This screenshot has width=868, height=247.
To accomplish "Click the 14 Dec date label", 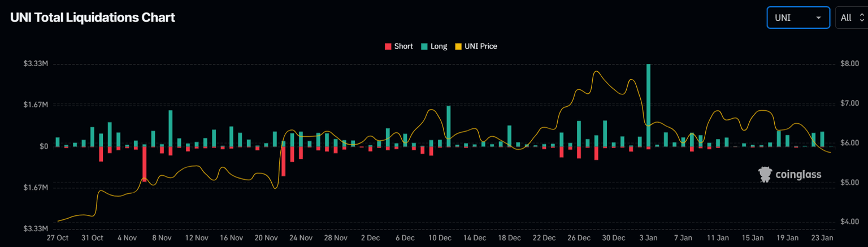I will click(x=474, y=238).
